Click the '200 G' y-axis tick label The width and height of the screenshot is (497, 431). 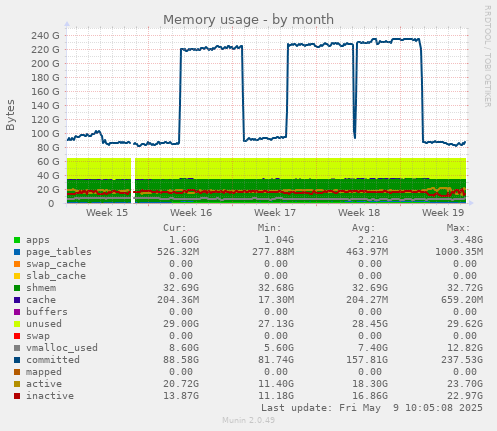point(45,64)
